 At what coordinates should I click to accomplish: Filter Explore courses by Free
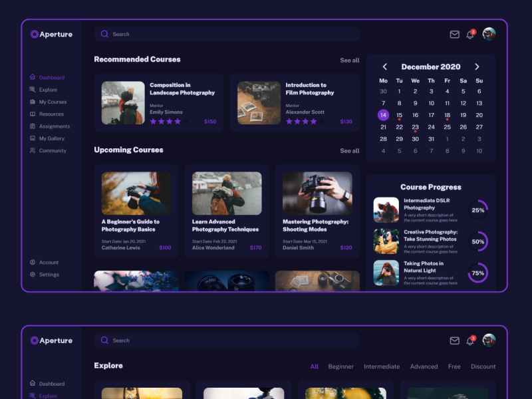tap(455, 366)
